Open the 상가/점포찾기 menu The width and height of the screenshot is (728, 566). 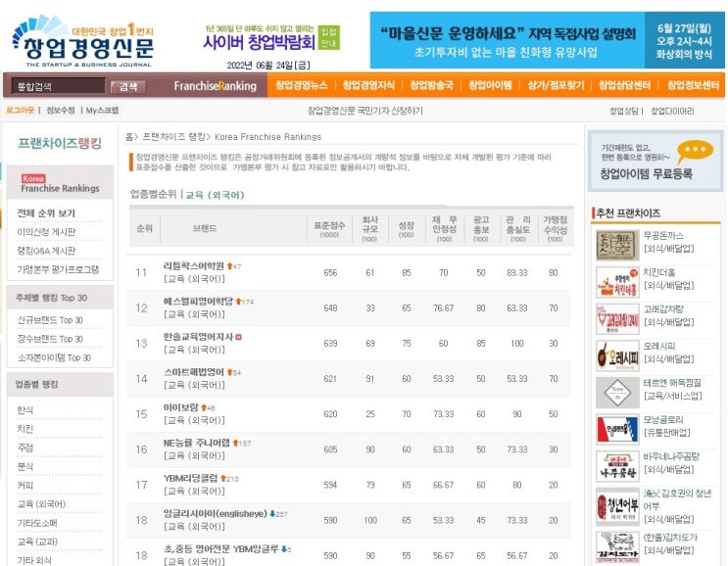[556, 85]
